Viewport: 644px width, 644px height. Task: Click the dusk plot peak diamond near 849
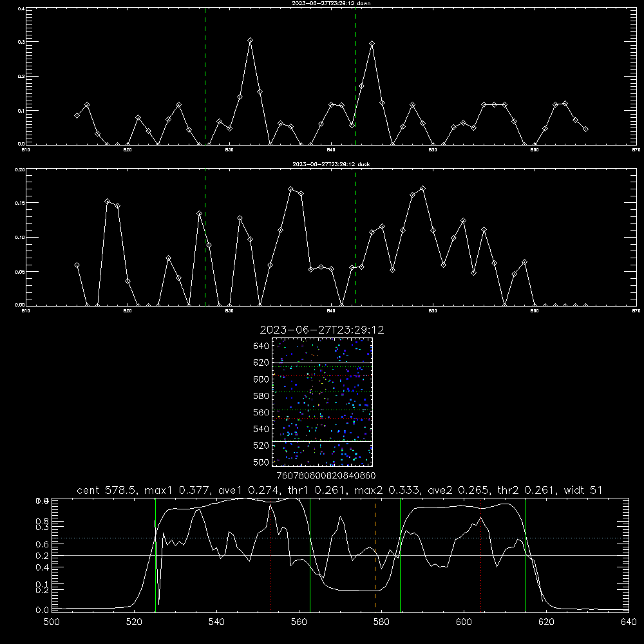click(422, 189)
